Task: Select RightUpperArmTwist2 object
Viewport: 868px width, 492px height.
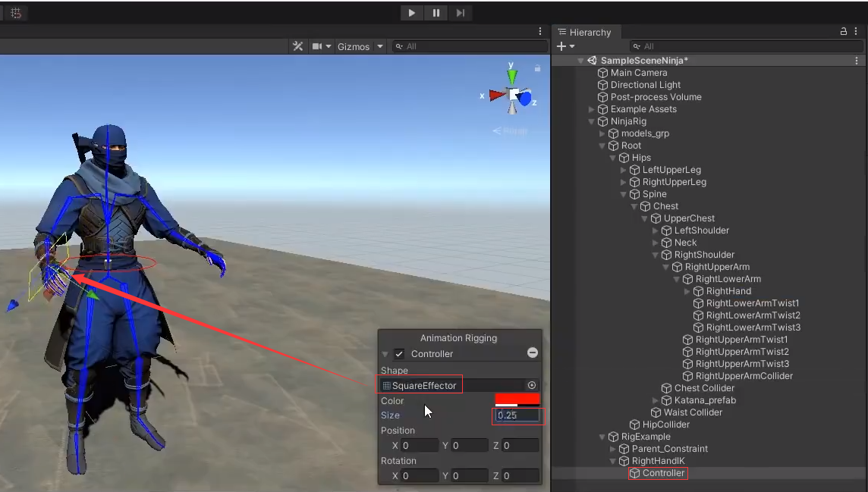Action: [x=742, y=353]
